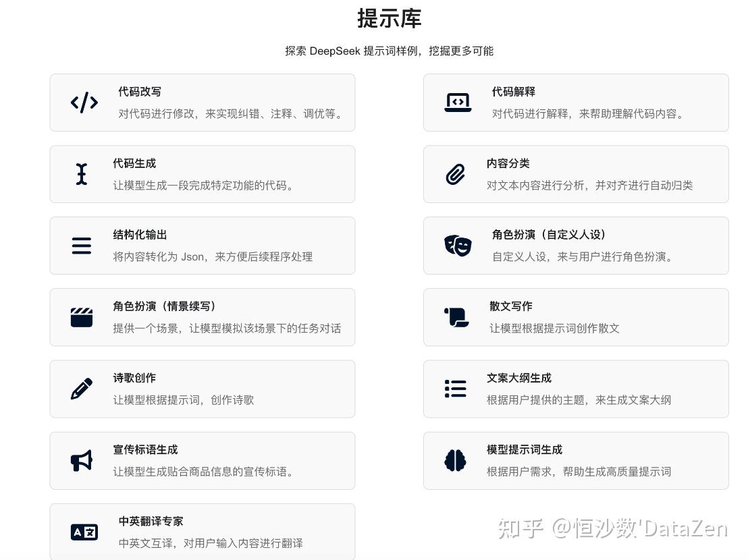
Task: Click the laptop code icon for 代码解释
Action: pyautogui.click(x=458, y=103)
